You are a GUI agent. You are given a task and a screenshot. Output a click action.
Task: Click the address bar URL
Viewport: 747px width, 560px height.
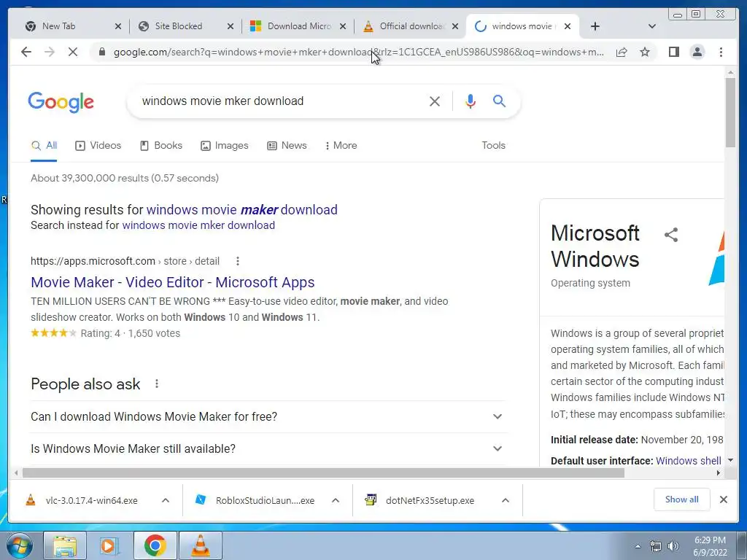click(x=359, y=52)
